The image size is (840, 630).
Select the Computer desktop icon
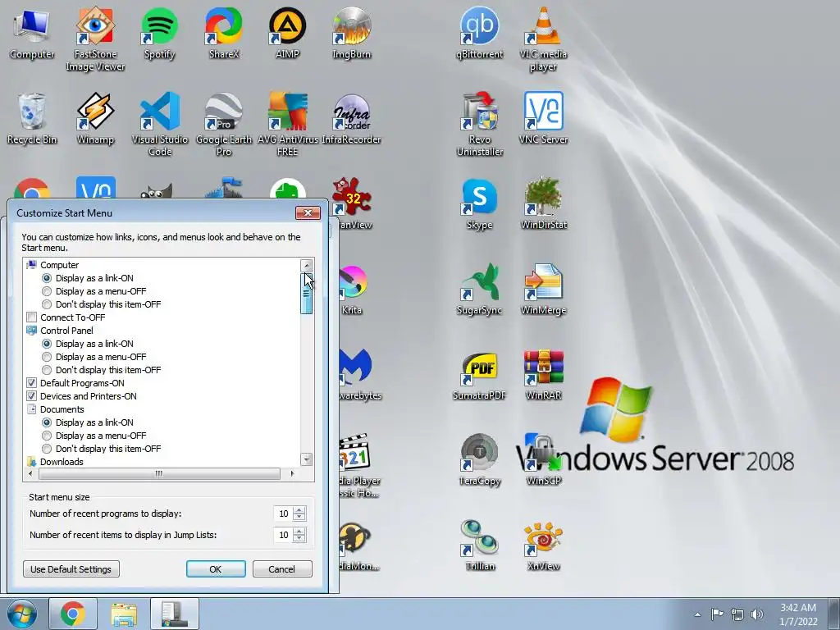point(32,33)
